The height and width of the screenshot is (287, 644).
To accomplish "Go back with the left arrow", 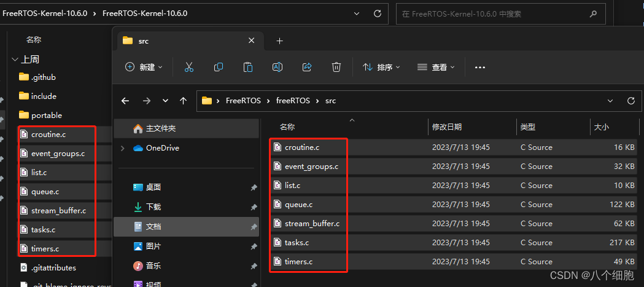I will (x=125, y=101).
